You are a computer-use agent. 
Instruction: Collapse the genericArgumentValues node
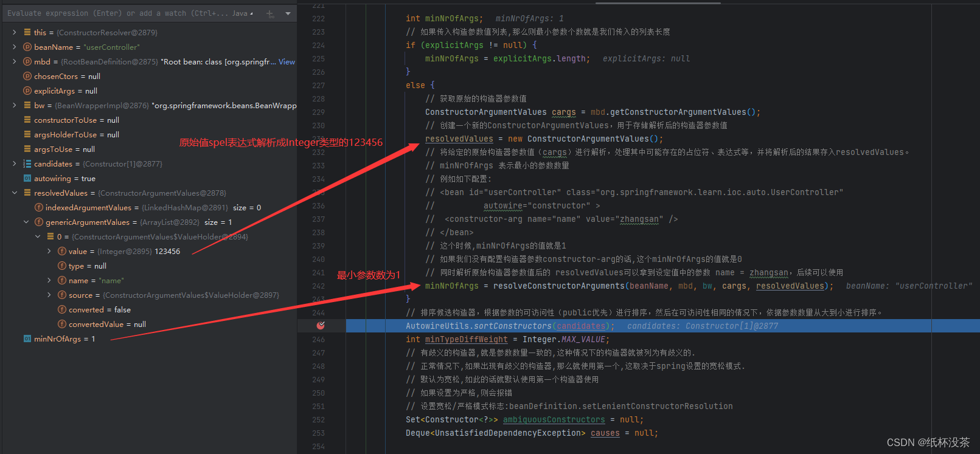tap(26, 222)
